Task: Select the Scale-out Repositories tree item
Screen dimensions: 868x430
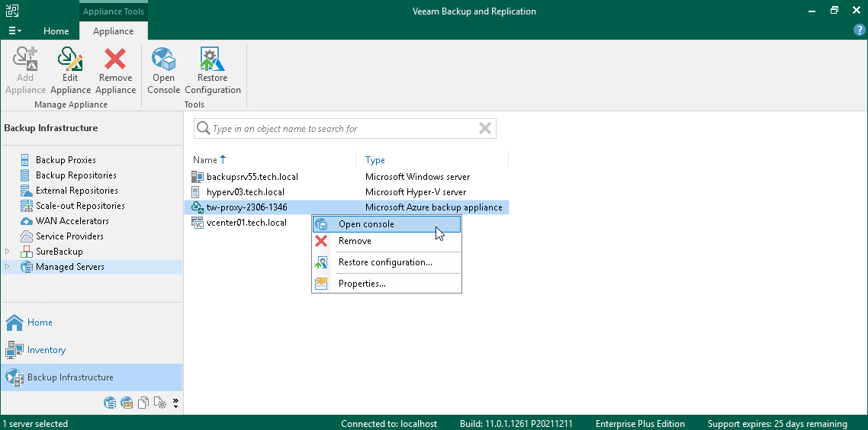Action: (x=80, y=206)
